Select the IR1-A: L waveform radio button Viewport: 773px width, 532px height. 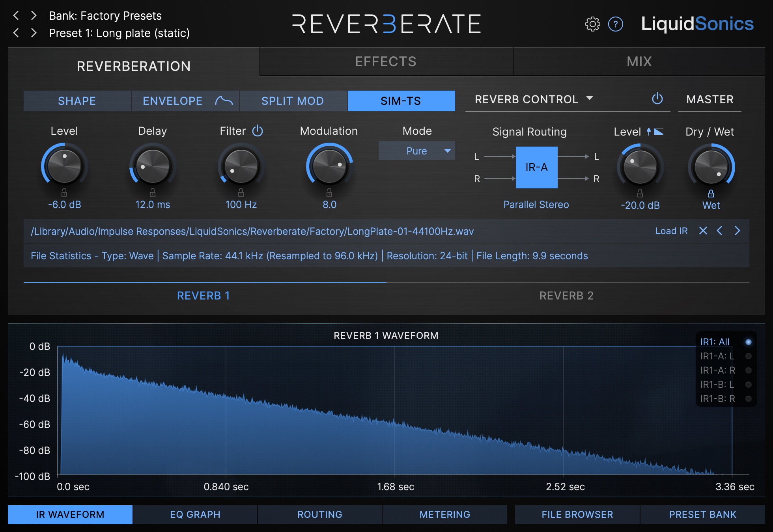[x=749, y=355]
